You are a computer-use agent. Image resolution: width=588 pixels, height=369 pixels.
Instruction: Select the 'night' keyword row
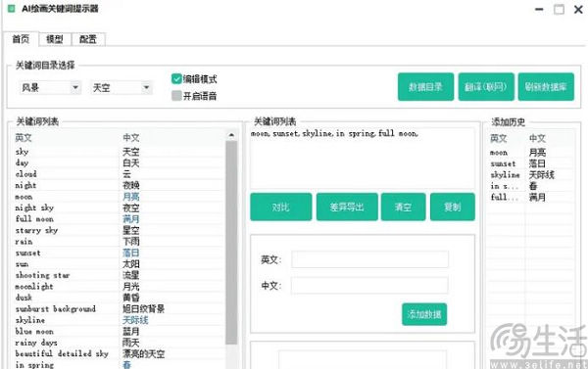[x=119, y=185]
